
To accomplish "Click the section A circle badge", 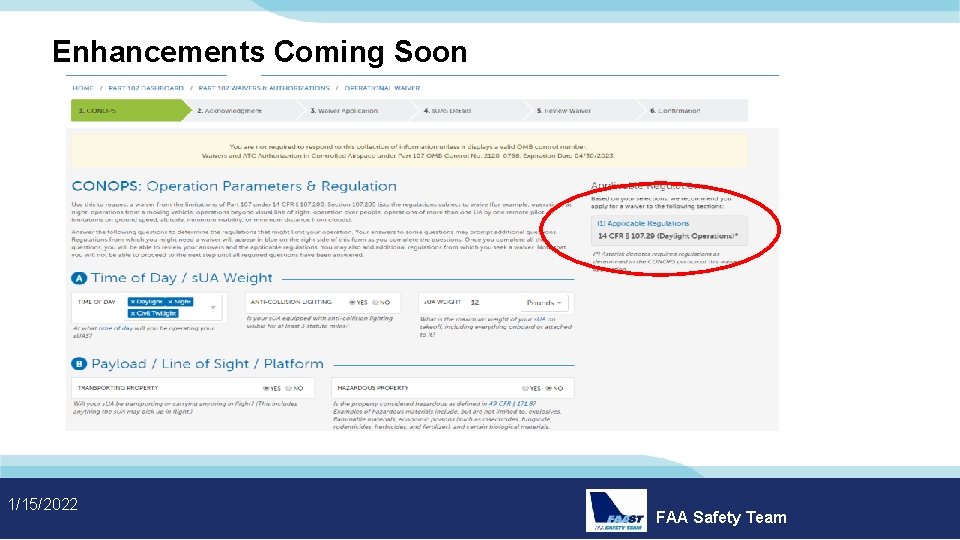I will point(79,279).
